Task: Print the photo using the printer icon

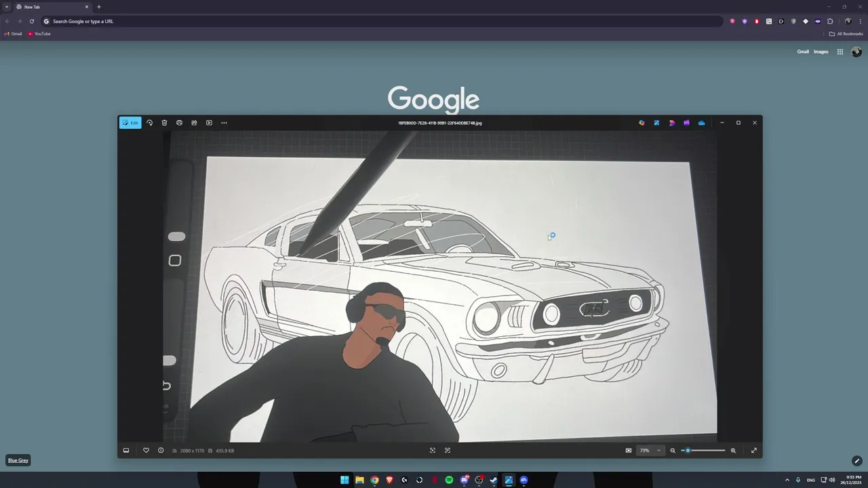Action: pyautogui.click(x=179, y=123)
